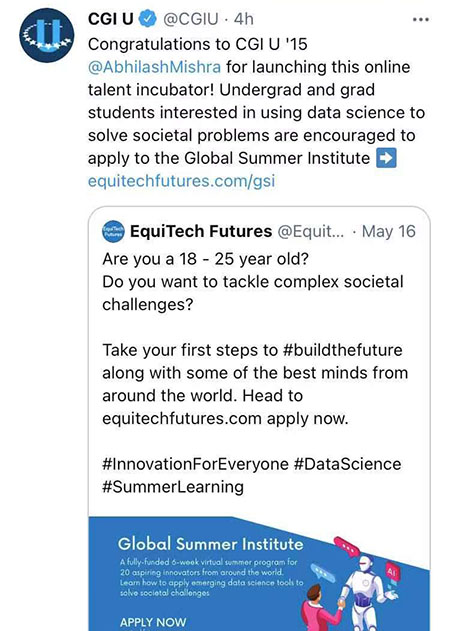450x631 pixels.
Task: Follow the equitechfutures.com/gsi link
Action: [x=182, y=181]
